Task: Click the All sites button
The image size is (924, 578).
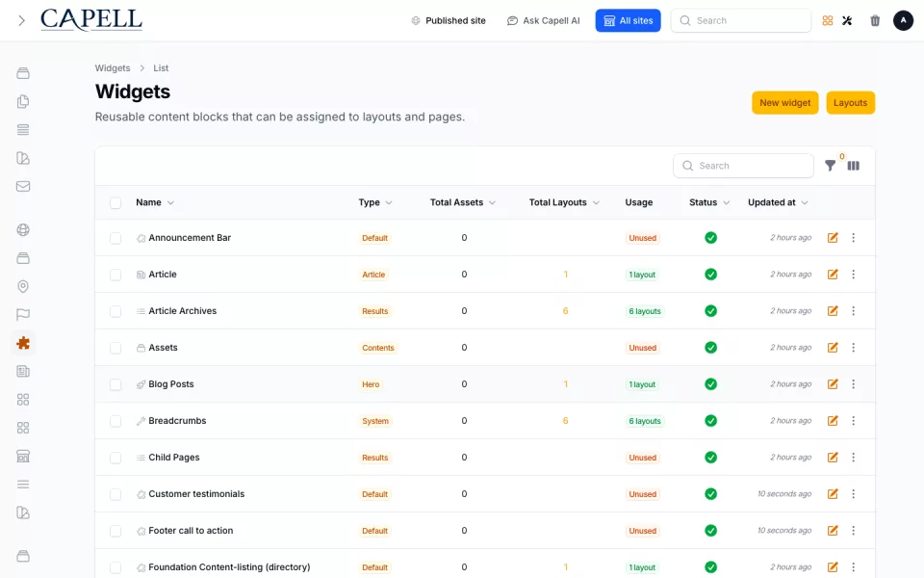Action: (x=628, y=20)
